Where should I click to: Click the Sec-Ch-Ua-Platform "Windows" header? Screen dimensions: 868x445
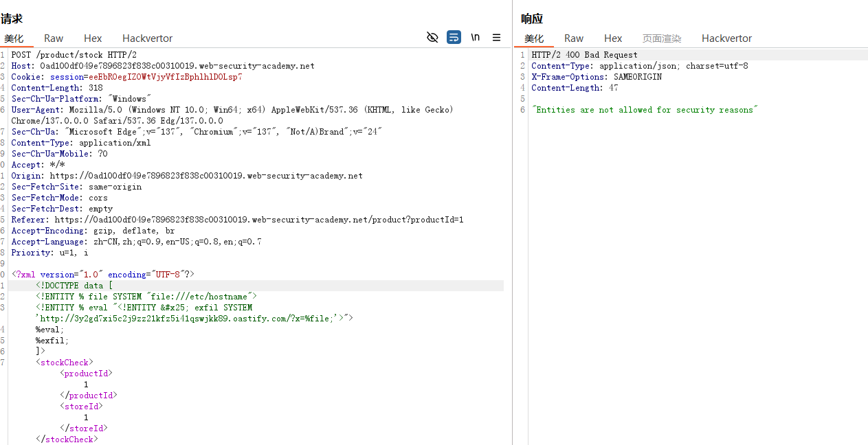(81, 99)
